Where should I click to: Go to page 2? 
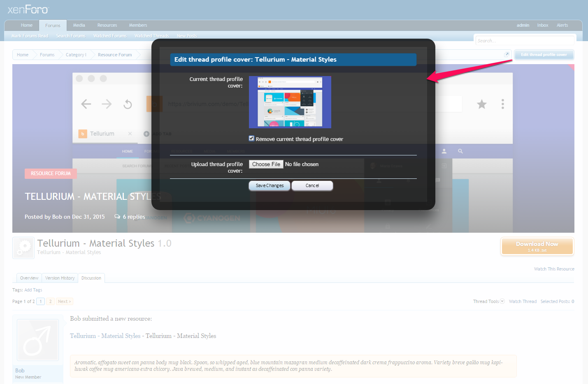click(50, 301)
